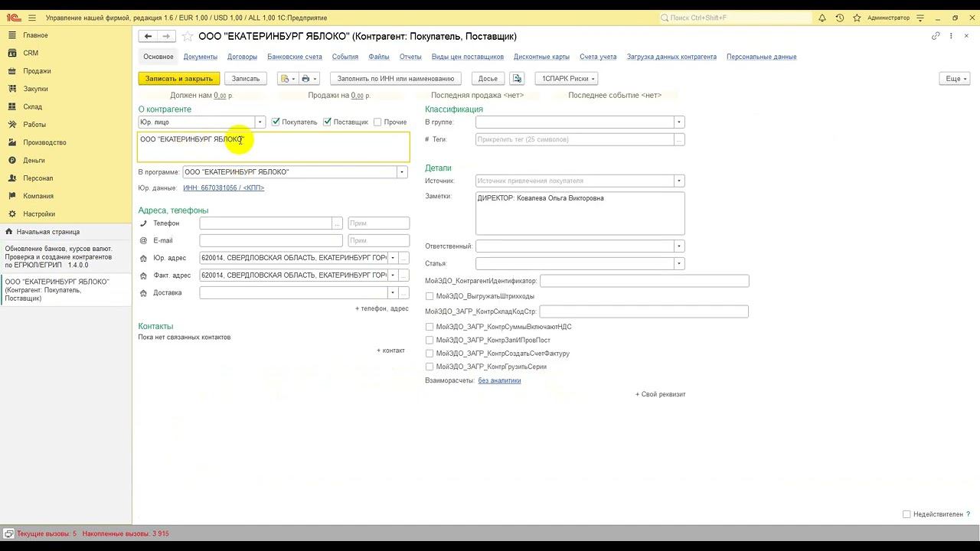Open the Компания section

click(38, 196)
